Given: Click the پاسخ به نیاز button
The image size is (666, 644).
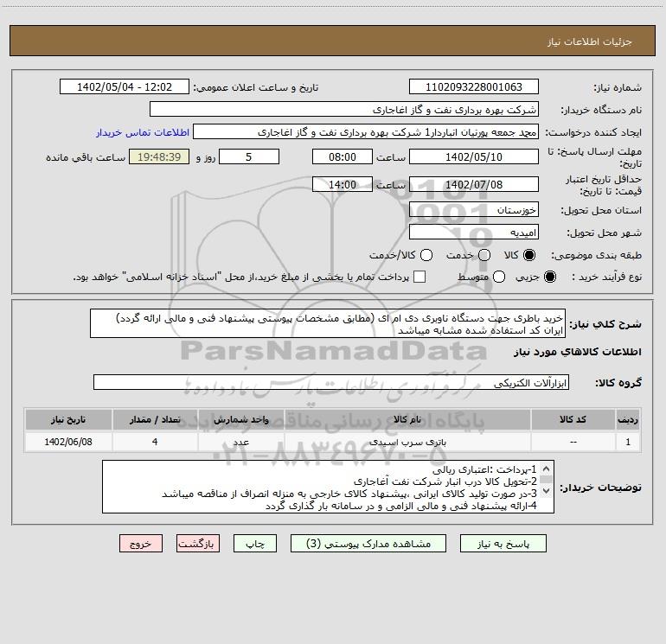Looking at the screenshot, I should (x=503, y=544).
